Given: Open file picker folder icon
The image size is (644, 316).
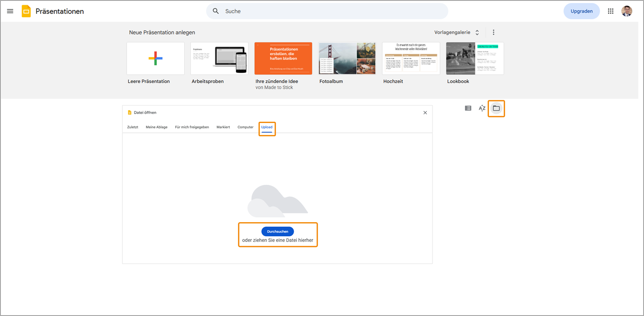Looking at the screenshot, I should pos(496,108).
